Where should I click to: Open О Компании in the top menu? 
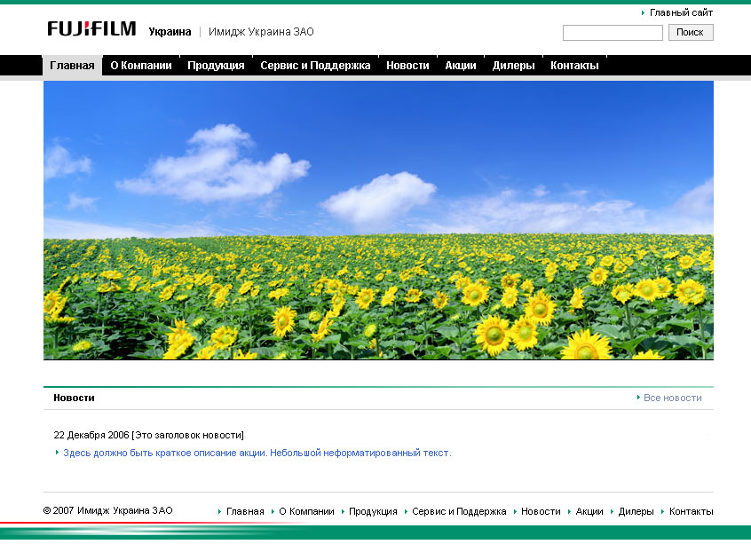click(x=140, y=66)
